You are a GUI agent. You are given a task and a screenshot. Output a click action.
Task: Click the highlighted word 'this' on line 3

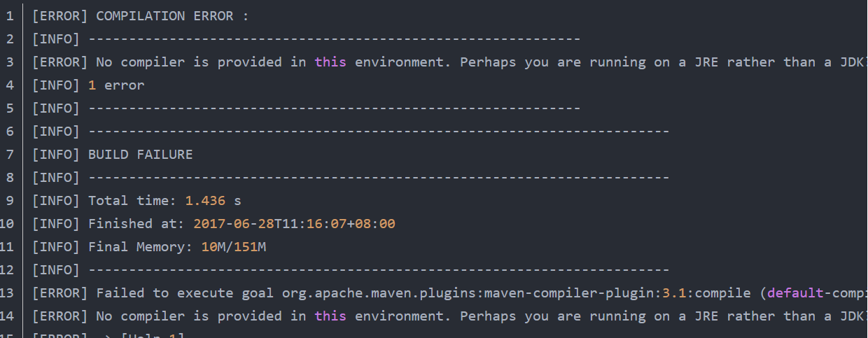pos(330,62)
